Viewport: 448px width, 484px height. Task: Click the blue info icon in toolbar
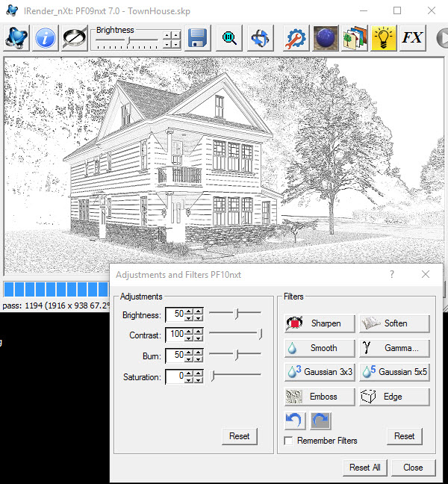(46, 37)
